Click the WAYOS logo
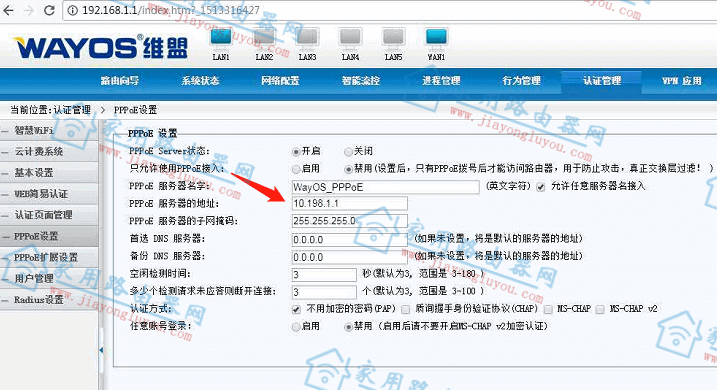 coord(101,48)
